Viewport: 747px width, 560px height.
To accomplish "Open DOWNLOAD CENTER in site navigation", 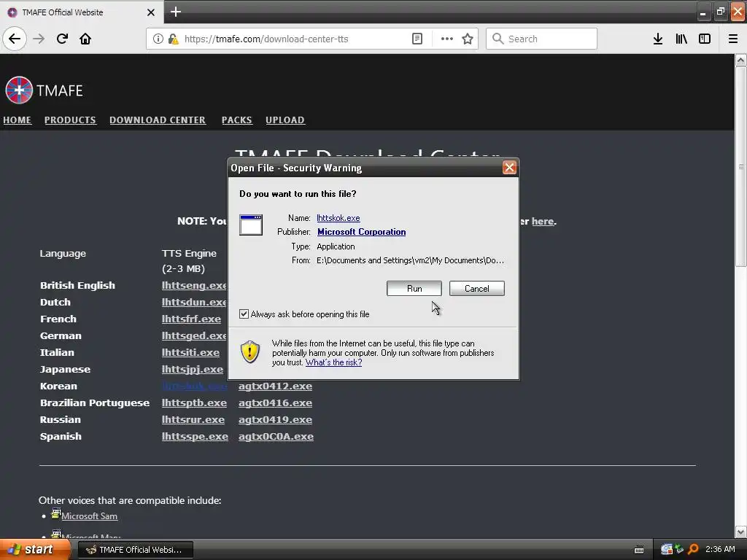I will [x=158, y=120].
